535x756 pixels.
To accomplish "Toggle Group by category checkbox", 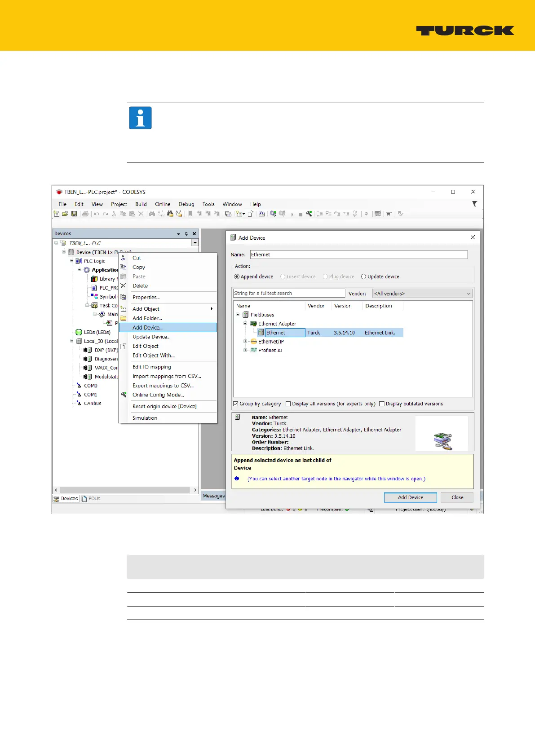I will (236, 404).
